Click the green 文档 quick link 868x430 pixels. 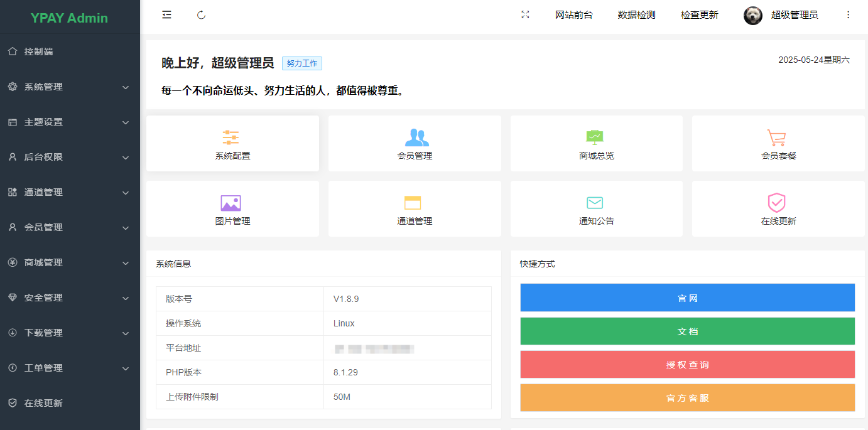(687, 331)
